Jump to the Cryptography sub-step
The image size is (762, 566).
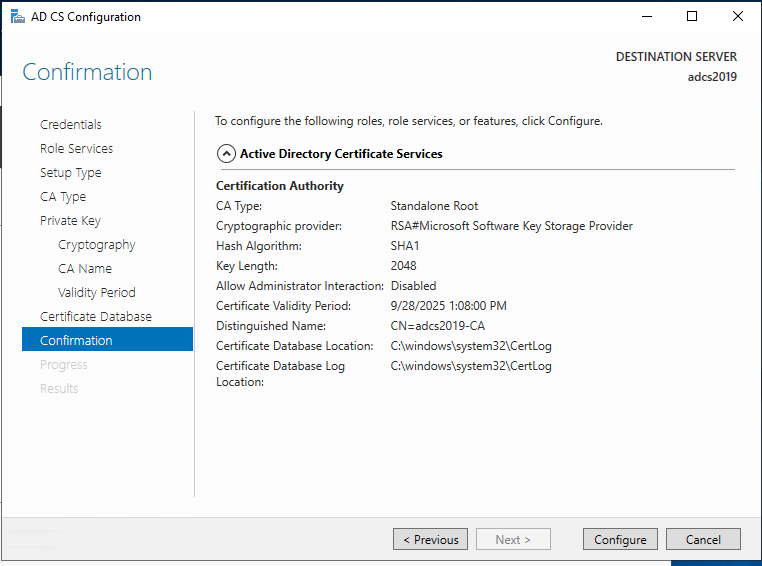[x=96, y=245]
